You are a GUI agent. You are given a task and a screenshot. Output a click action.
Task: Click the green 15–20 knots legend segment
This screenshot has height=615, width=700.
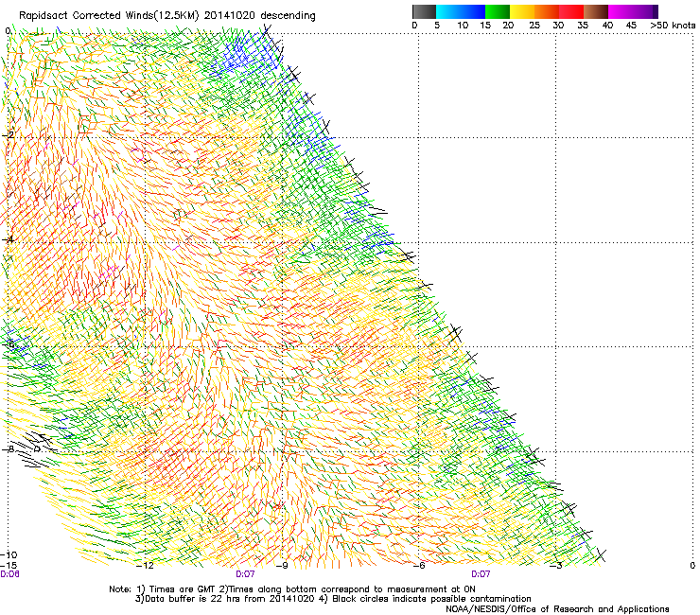498,11
